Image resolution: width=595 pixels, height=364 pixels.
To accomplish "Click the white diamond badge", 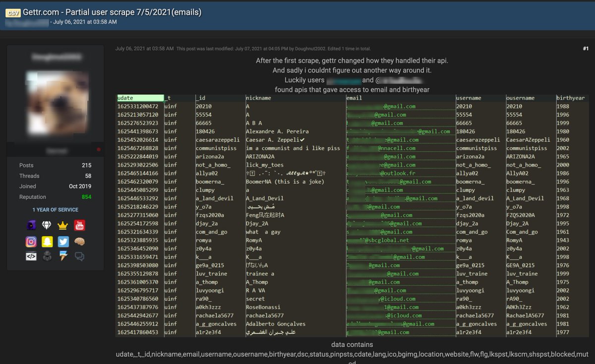I will click(47, 226).
